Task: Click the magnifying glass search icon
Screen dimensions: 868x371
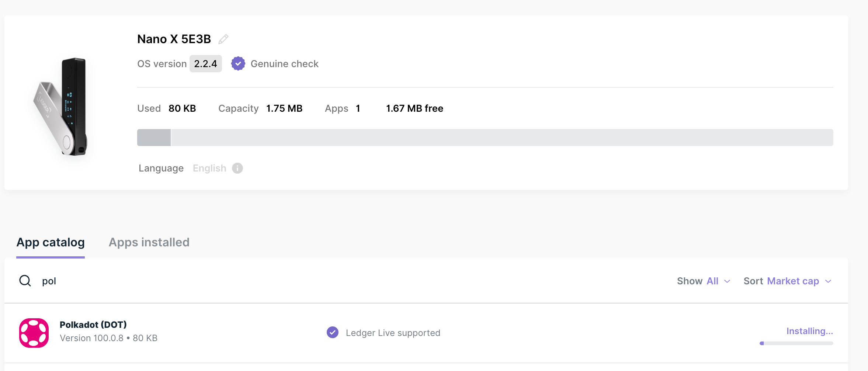Action: (x=25, y=281)
